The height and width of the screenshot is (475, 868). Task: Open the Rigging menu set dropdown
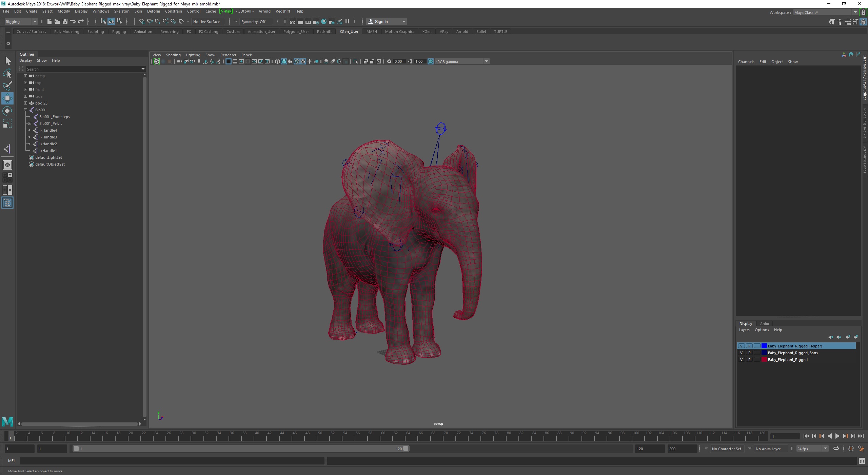pos(21,21)
